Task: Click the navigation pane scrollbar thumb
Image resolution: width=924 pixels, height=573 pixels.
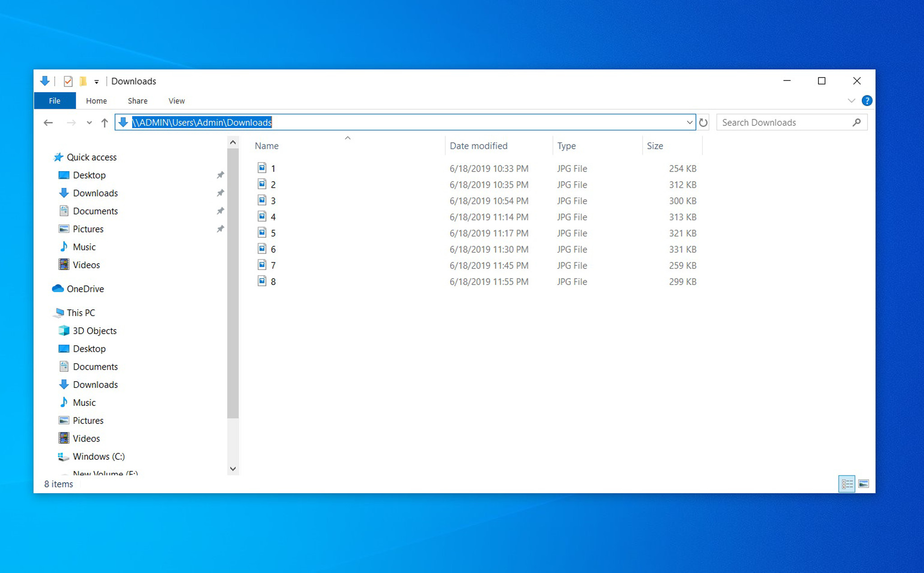Action: tap(233, 284)
